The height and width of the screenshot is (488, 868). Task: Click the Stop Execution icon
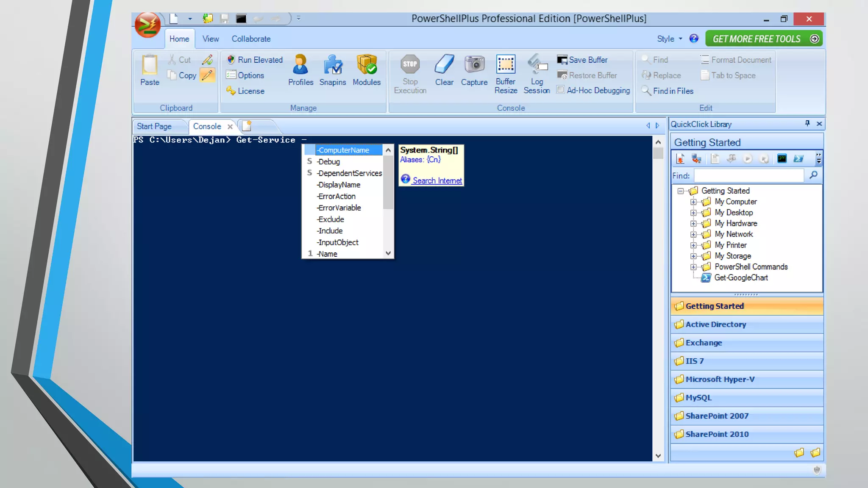pos(410,65)
